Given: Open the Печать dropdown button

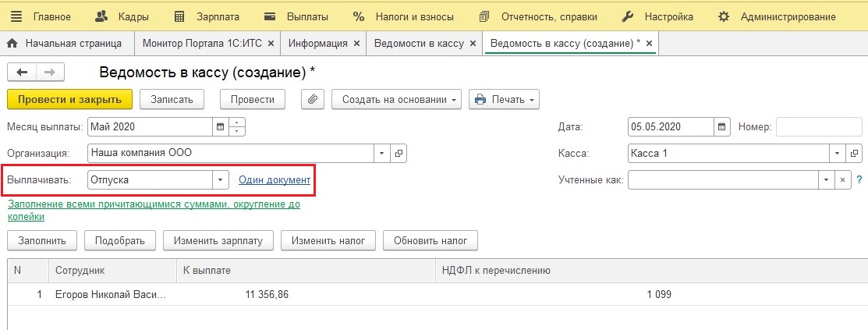Looking at the screenshot, I should (505, 100).
